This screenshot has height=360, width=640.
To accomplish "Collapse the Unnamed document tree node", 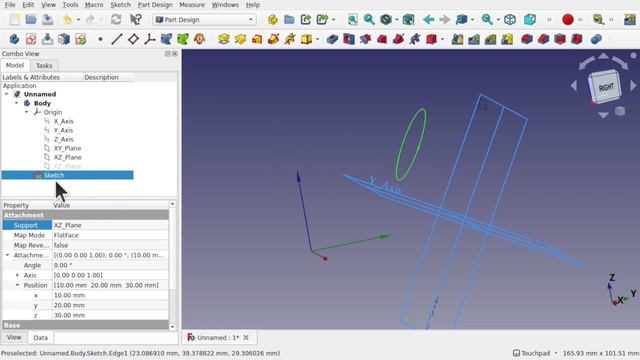I will click(7, 94).
